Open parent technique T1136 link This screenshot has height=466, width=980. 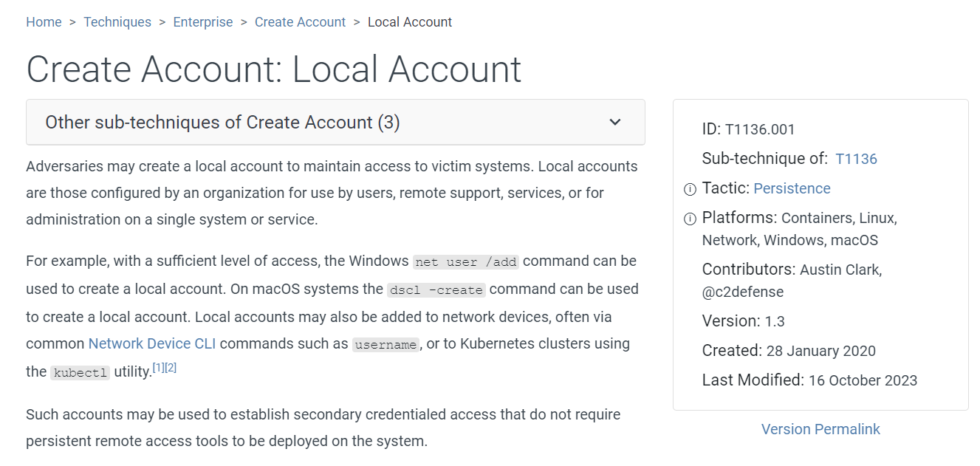(856, 159)
